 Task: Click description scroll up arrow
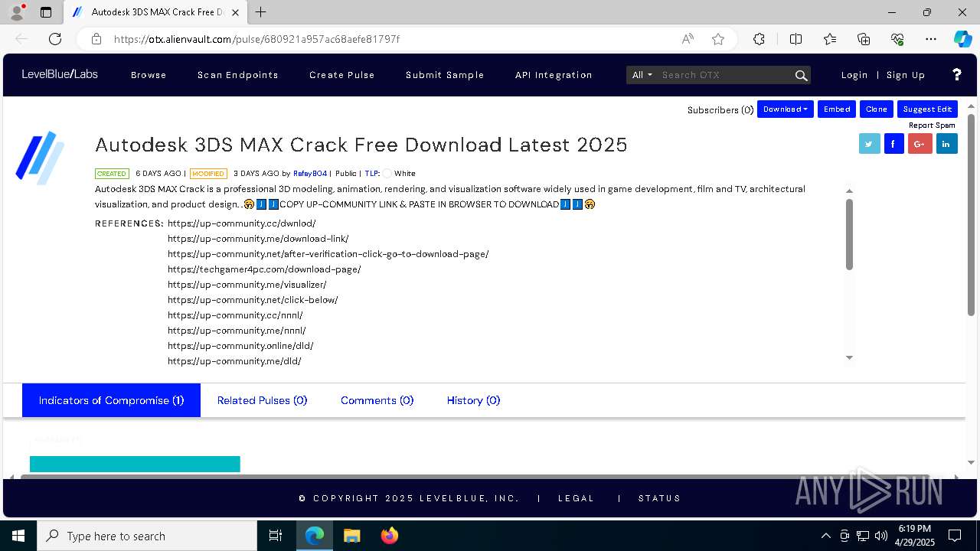pos(849,191)
